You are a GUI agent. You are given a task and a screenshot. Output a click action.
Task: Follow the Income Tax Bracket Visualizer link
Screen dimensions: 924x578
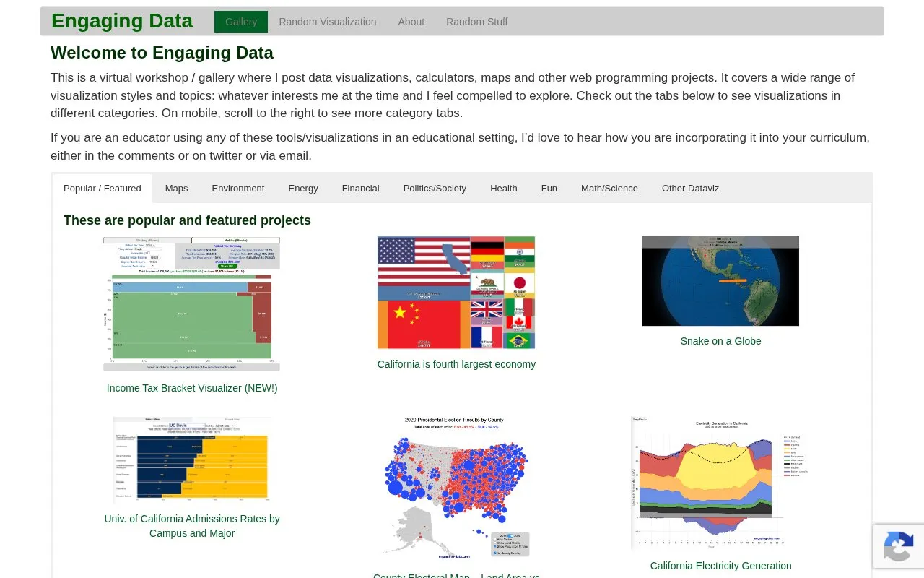[x=192, y=388]
